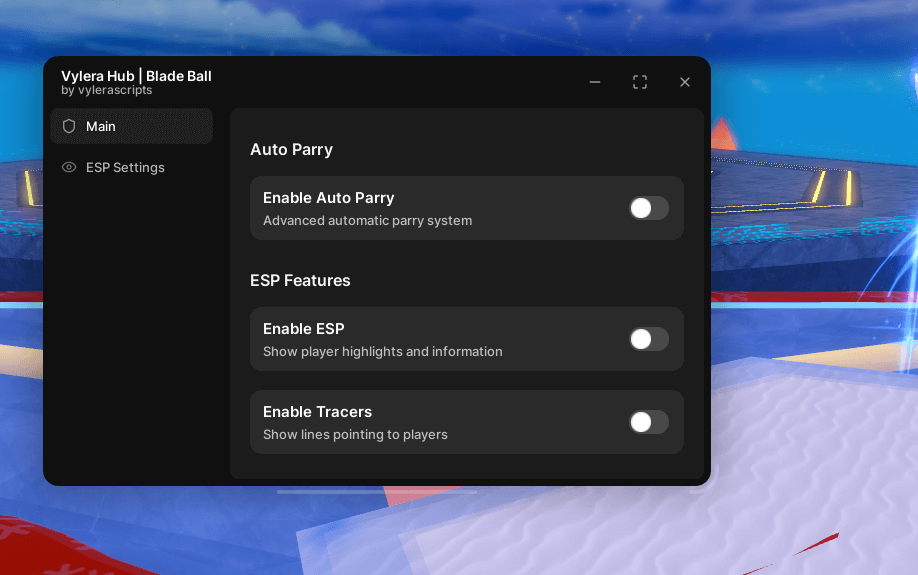Turn on the Enable Auto Parry switch
Viewport: 918px width, 575px height.
[648, 208]
